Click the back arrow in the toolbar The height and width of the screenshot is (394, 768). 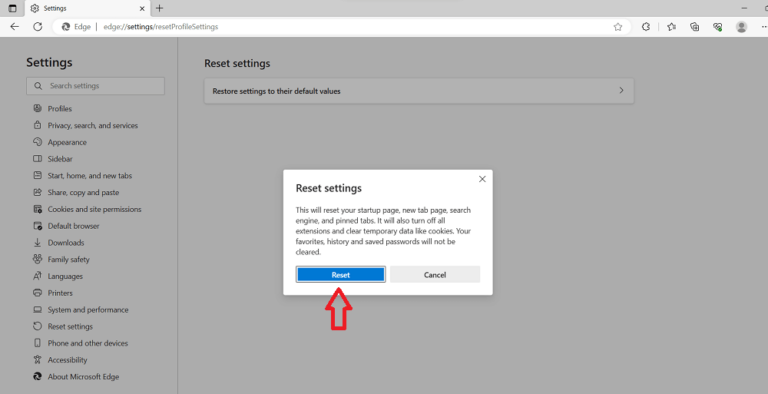[x=15, y=26]
